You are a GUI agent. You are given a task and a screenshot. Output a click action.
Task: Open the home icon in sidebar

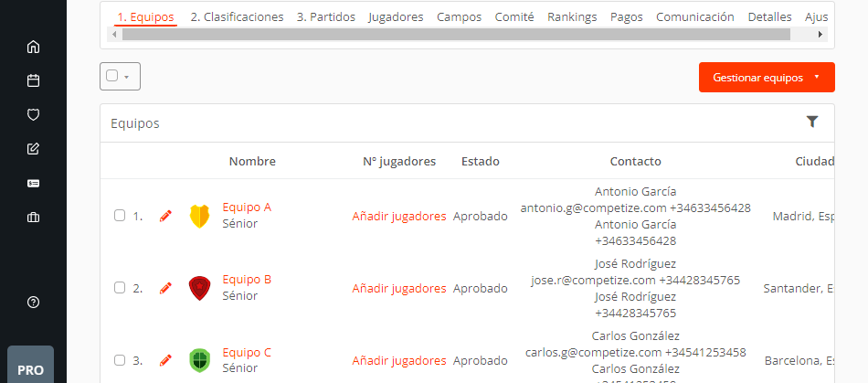pos(33,47)
